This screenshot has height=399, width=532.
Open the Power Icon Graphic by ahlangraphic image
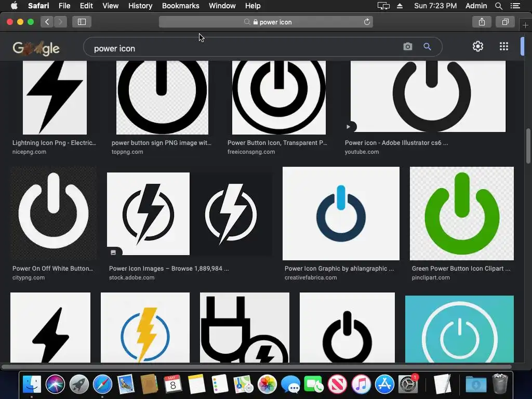coord(341,214)
